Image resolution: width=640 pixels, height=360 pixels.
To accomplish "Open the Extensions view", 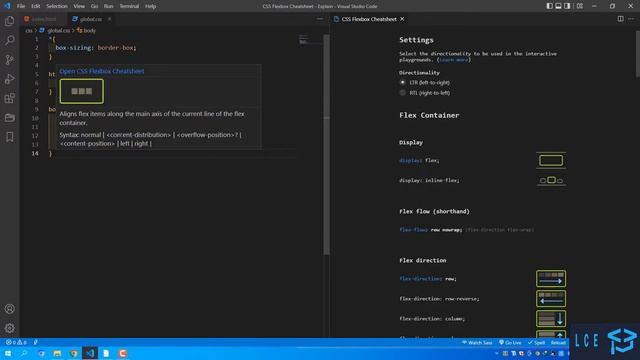I will pyautogui.click(x=9, y=98).
